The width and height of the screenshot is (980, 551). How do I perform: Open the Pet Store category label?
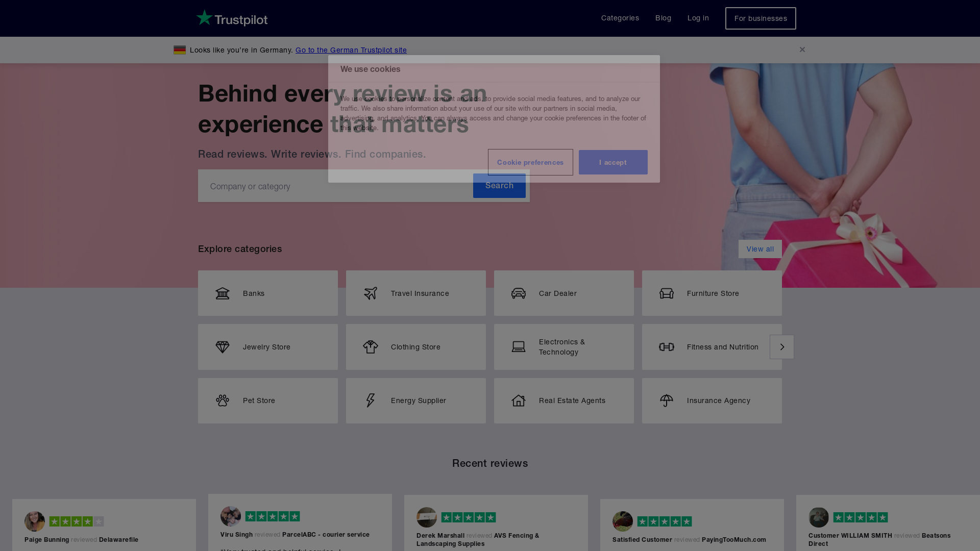click(x=259, y=400)
